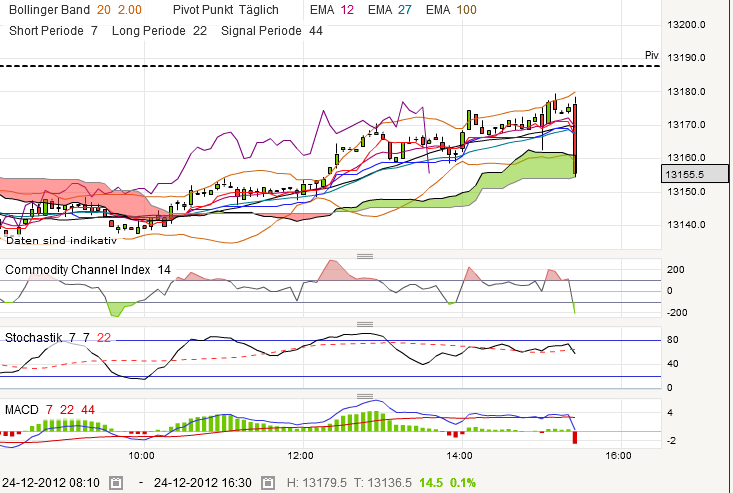Grab the divider handle above Commodity Channel Index
This screenshot has height=493, width=733.
pos(365,256)
